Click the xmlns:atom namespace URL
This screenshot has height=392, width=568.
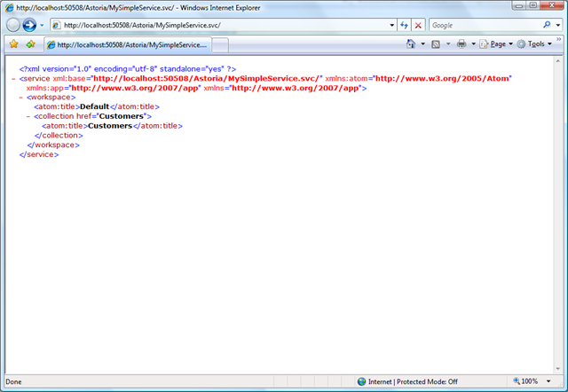click(x=442, y=79)
